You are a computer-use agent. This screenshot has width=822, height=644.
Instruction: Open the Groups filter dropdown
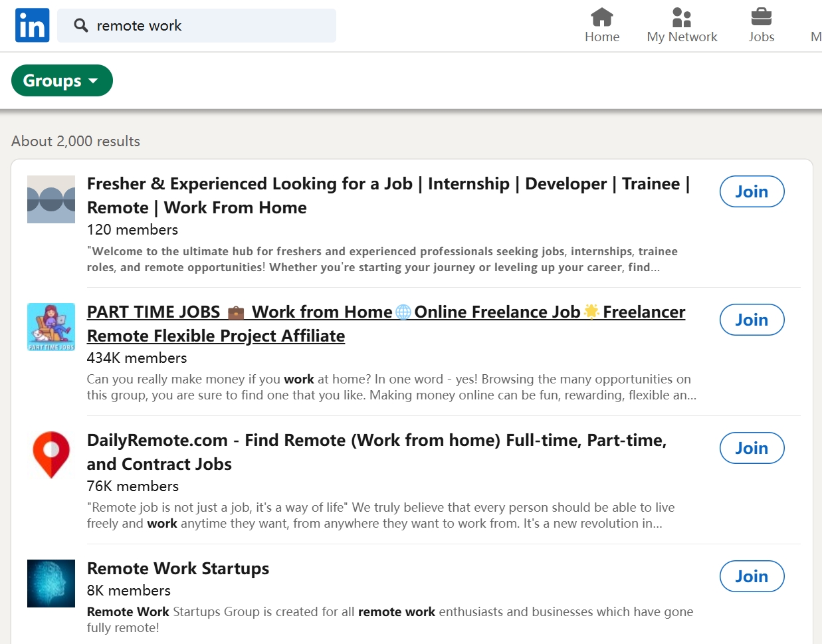[x=61, y=80]
